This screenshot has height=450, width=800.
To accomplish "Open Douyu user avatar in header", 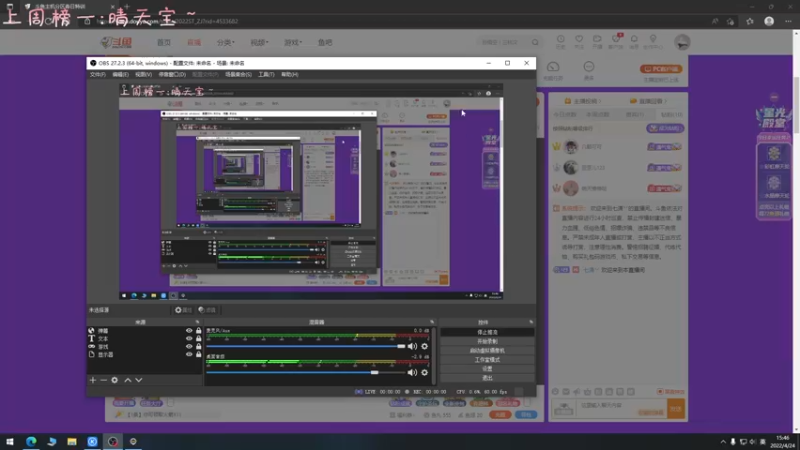I will (x=682, y=42).
